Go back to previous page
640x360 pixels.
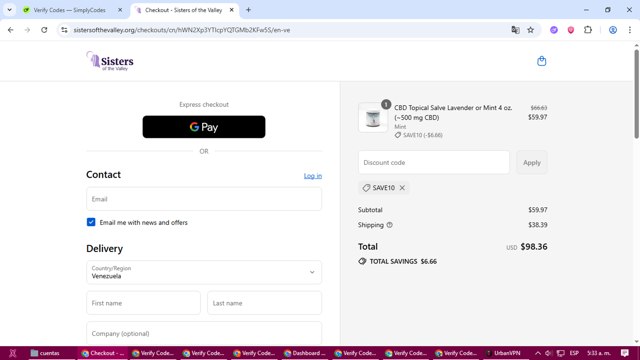11,30
